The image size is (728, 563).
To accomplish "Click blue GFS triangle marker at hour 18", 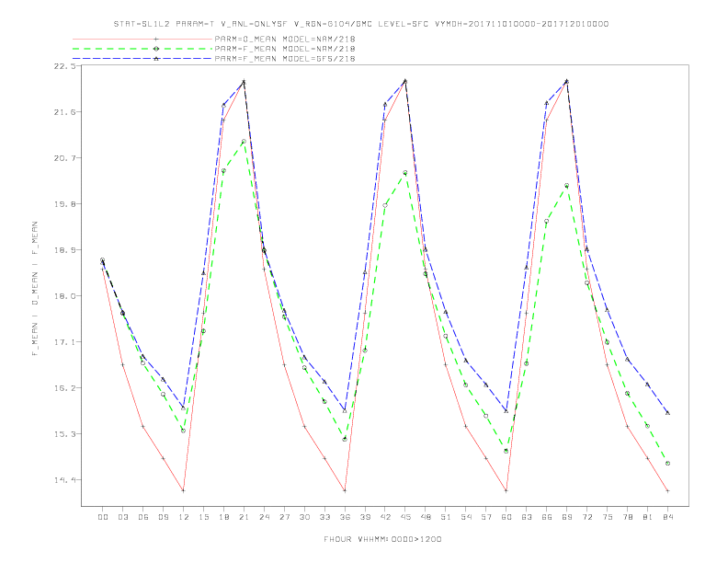I will coord(223,105).
